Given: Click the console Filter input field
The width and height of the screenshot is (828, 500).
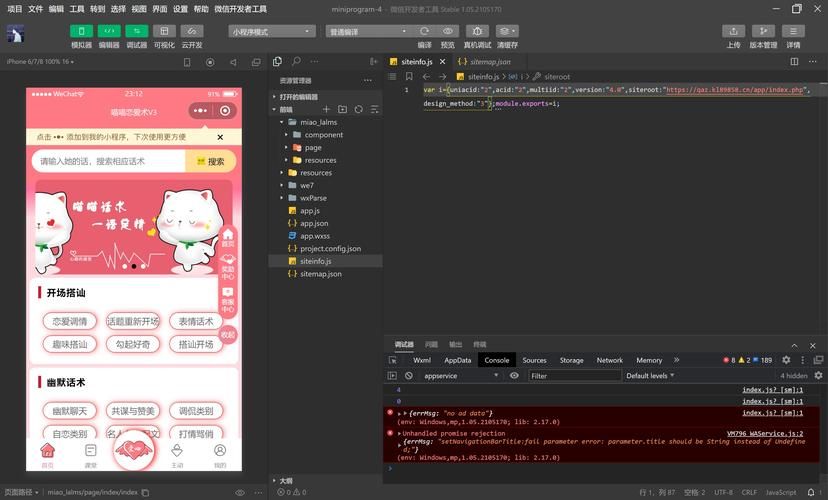Looking at the screenshot, I should pos(574,376).
